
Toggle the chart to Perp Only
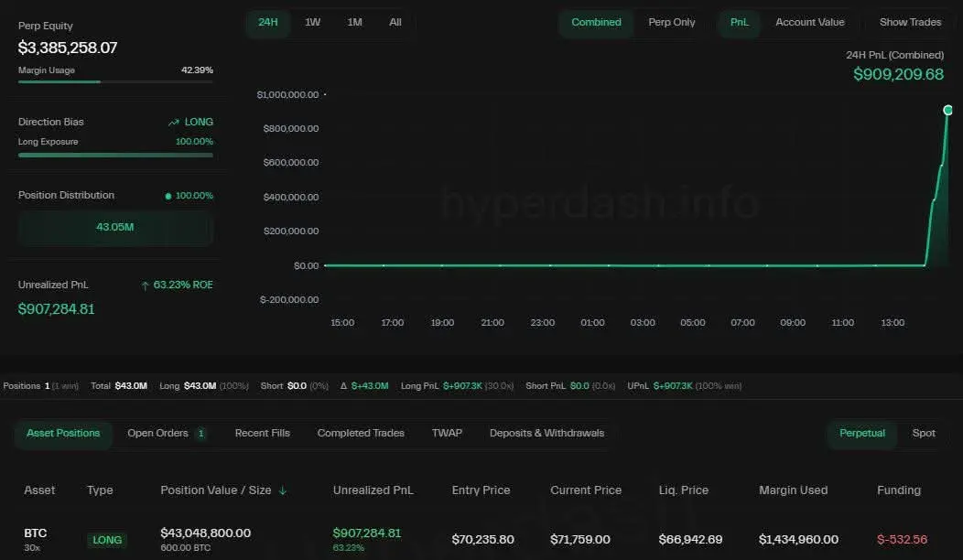click(x=671, y=22)
